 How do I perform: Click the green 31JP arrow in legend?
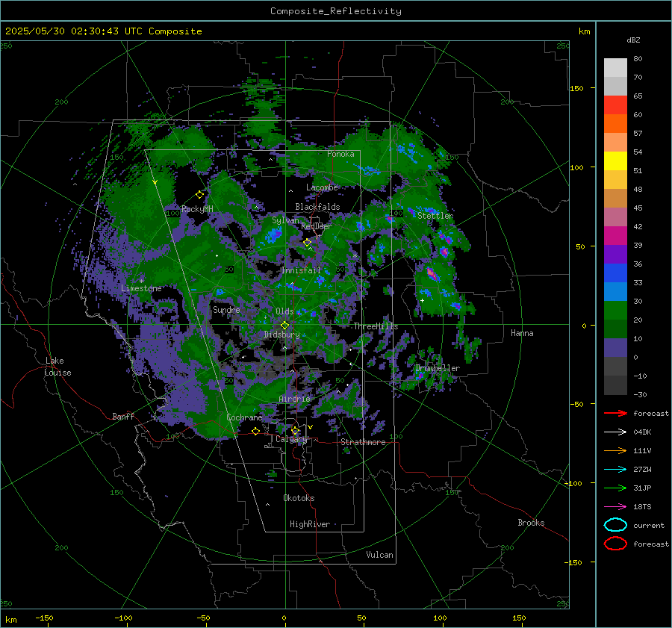tap(615, 488)
